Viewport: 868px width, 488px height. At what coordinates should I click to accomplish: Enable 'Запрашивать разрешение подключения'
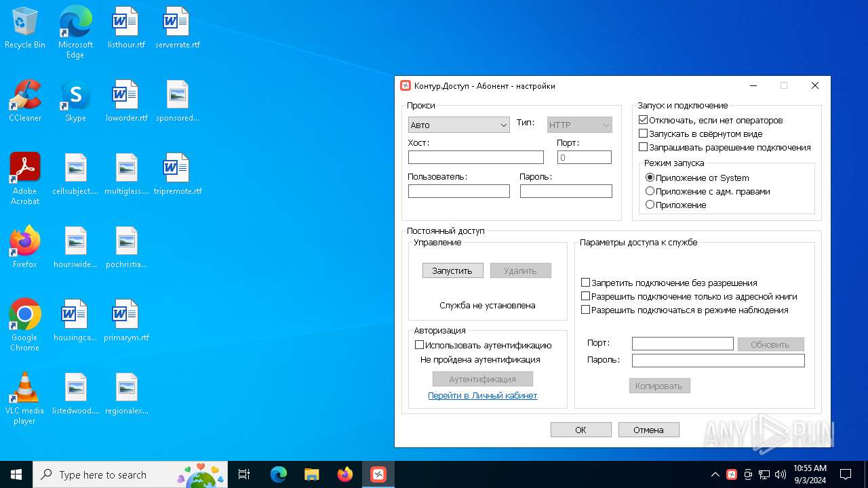pyautogui.click(x=644, y=147)
